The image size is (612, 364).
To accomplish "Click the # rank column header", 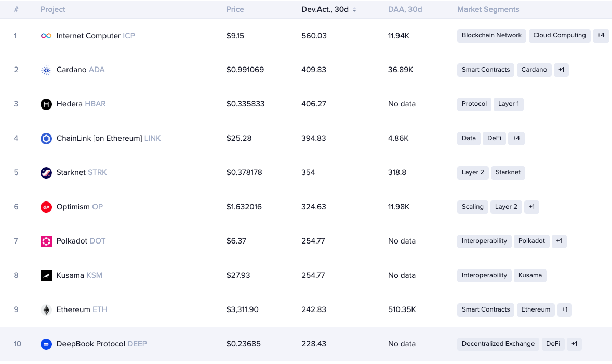I will point(16,9).
